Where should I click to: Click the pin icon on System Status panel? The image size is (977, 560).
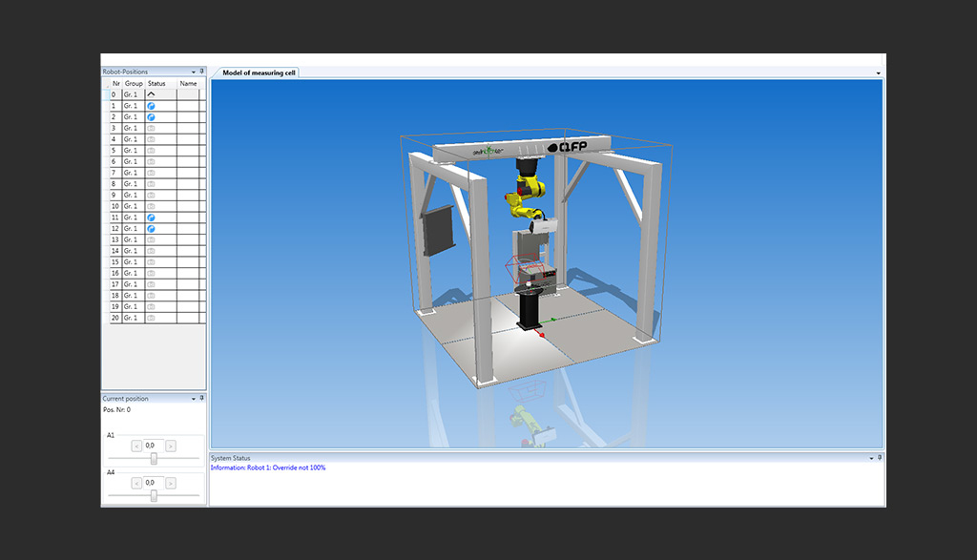pyautogui.click(x=880, y=458)
